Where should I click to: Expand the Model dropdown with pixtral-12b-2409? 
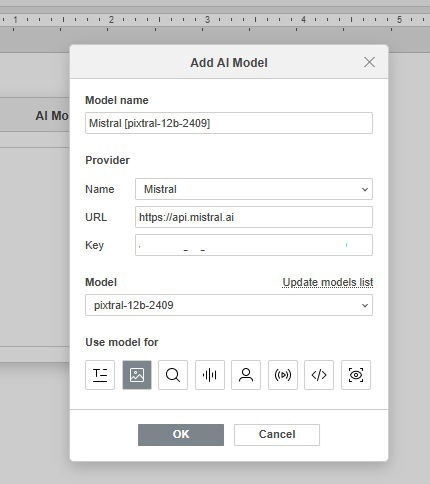tap(229, 305)
